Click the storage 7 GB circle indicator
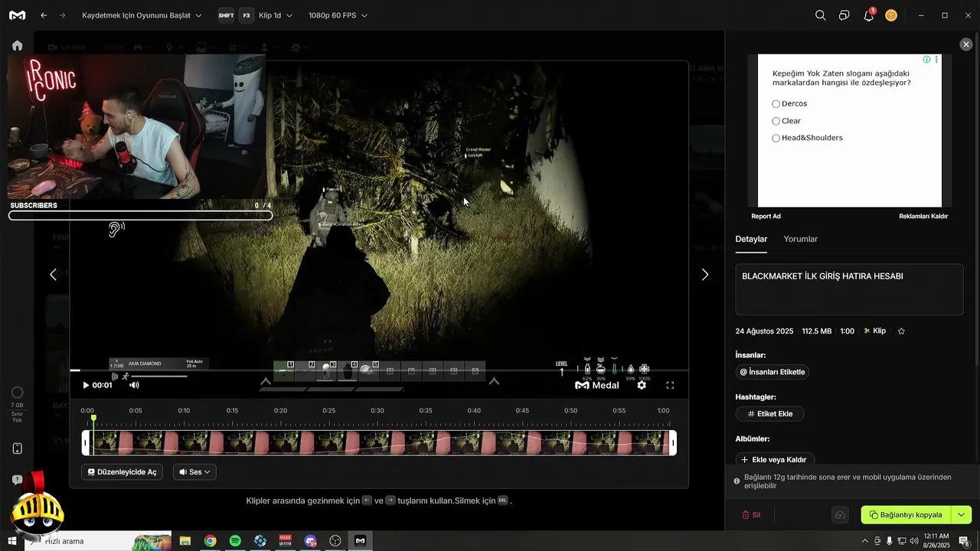 (17, 393)
